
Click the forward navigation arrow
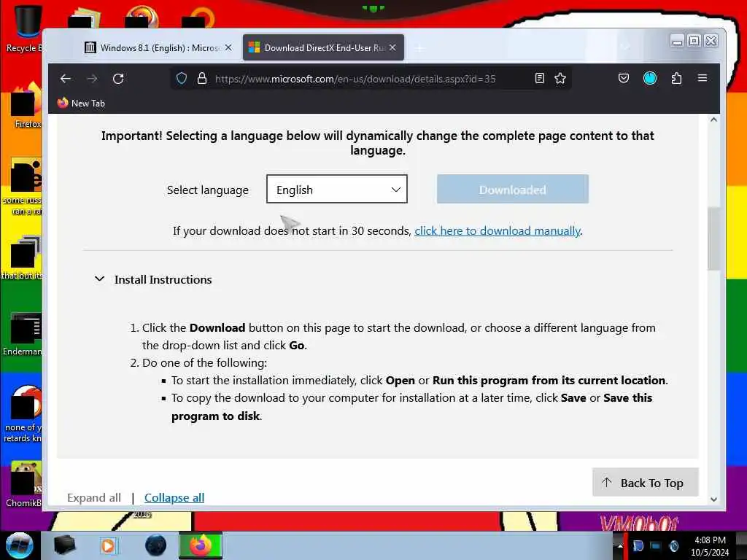pyautogui.click(x=92, y=79)
